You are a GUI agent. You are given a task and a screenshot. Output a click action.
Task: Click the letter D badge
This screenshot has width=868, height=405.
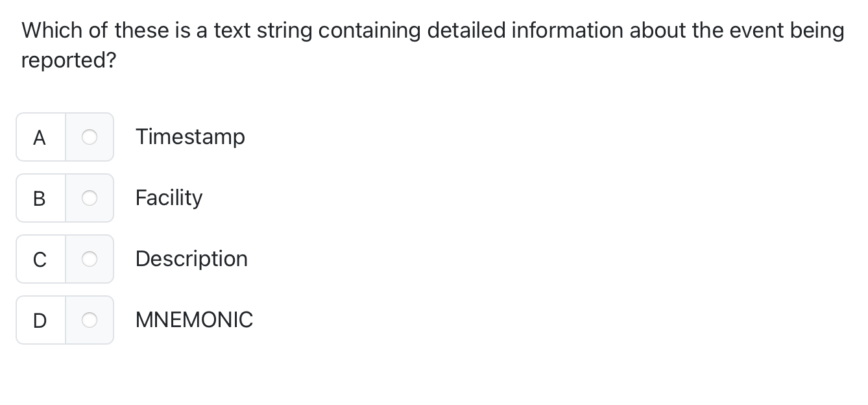pos(40,320)
